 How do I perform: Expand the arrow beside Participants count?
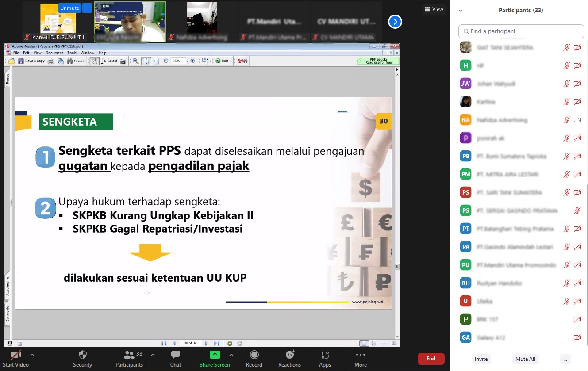point(153,355)
